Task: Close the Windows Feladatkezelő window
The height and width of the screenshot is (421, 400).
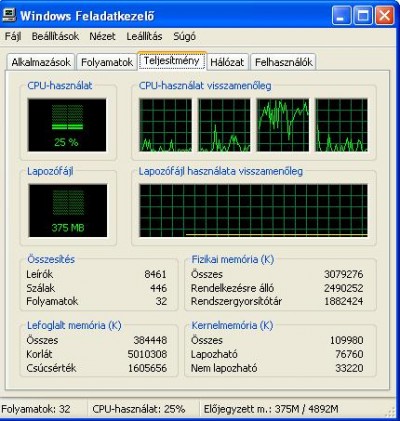Action: 384,15
